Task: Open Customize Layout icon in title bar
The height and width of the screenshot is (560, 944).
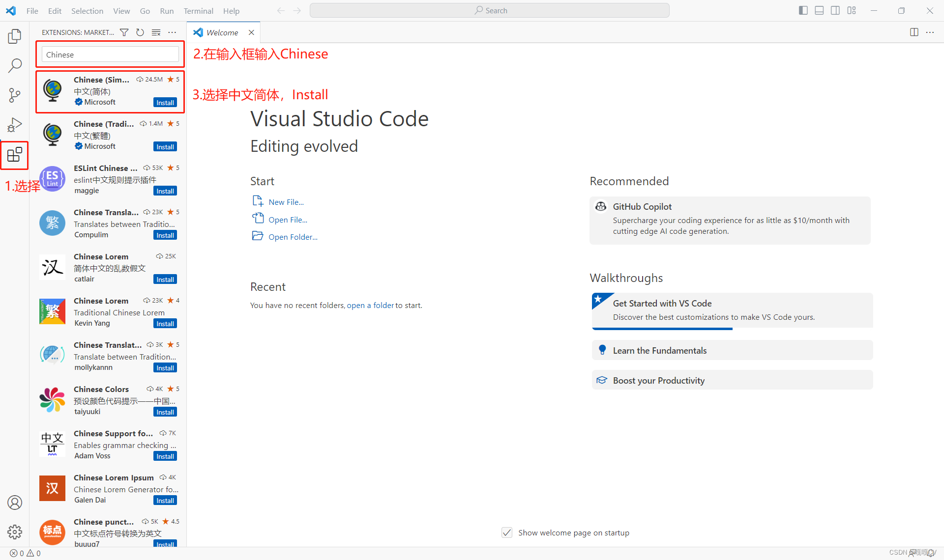Action: click(x=852, y=10)
